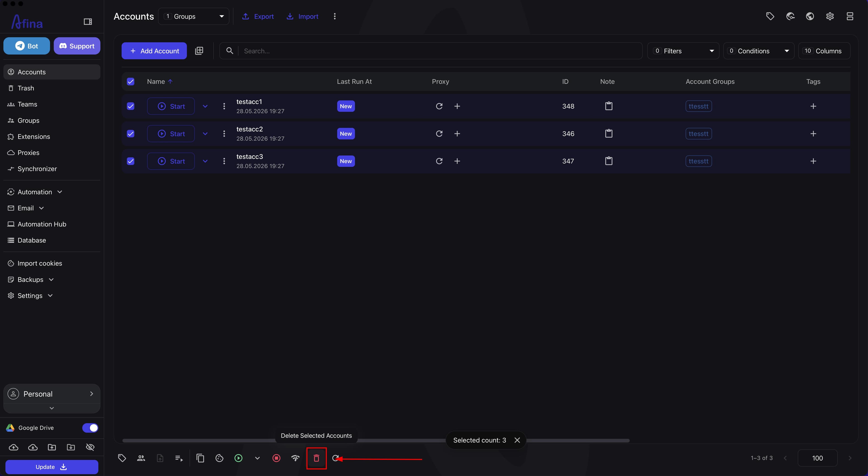Uncheck the testacc3 row checkbox
Screen dimensions: 868x476
coord(130,161)
